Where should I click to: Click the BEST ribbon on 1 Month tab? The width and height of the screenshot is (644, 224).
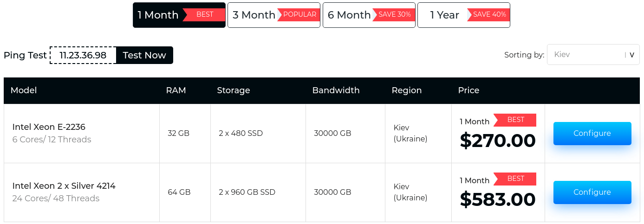(204, 14)
